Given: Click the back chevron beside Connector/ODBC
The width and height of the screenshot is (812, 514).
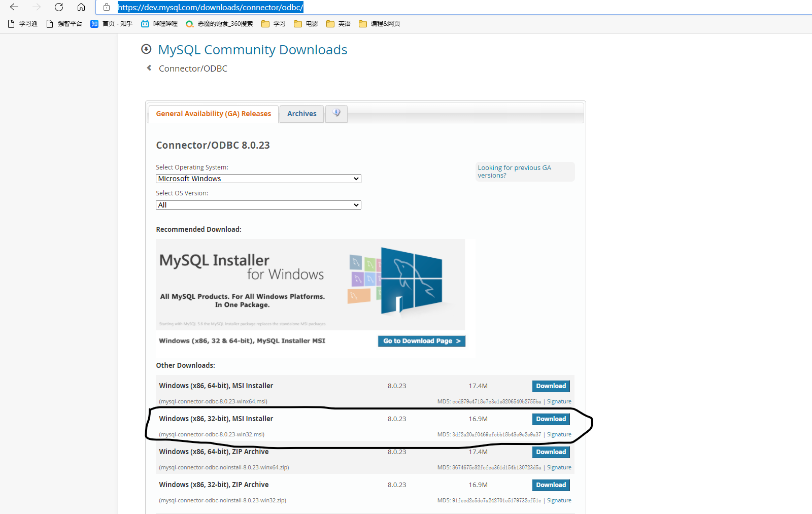Looking at the screenshot, I should (149, 68).
